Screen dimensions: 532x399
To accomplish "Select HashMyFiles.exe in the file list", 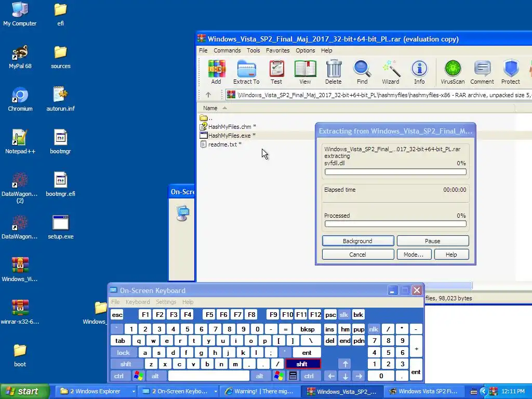I will [x=229, y=136].
